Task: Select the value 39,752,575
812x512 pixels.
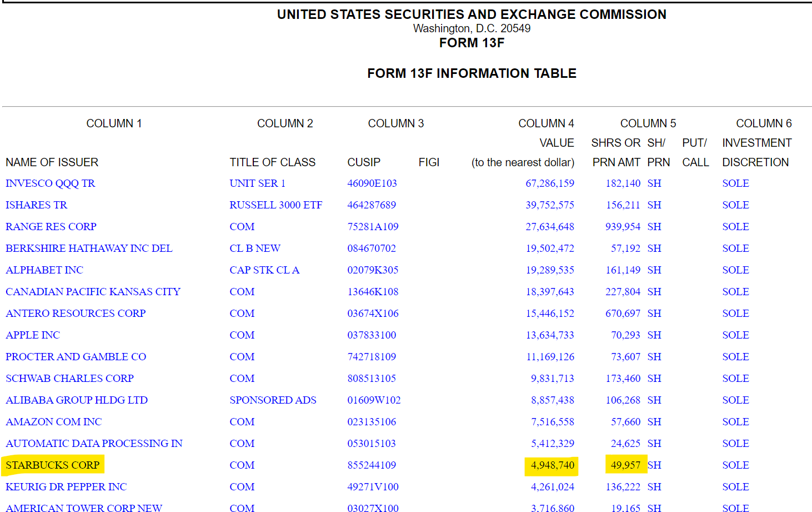Action: [x=550, y=205]
